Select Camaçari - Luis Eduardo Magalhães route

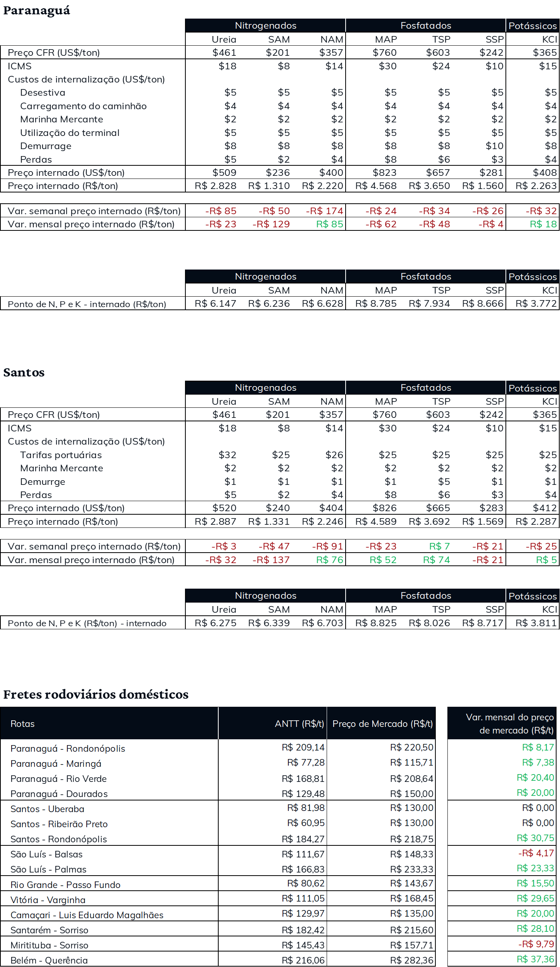point(87,915)
